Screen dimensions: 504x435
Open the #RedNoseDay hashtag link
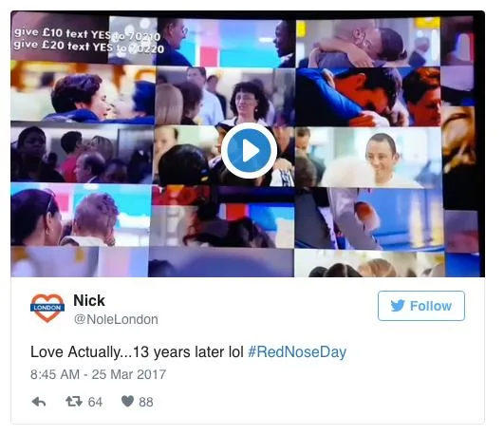point(297,351)
